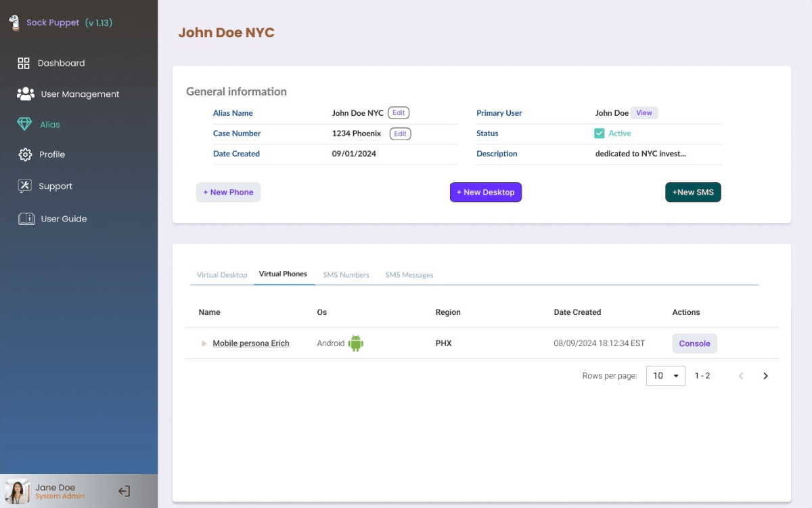Click the + New Desktop button
The height and width of the screenshot is (508, 812).
(x=485, y=192)
